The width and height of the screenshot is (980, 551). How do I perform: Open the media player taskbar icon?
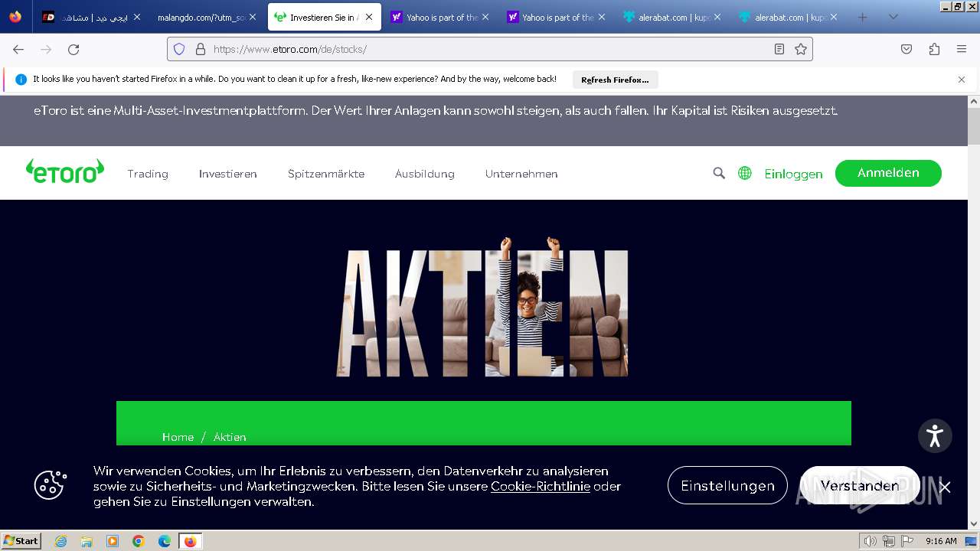[x=113, y=541]
